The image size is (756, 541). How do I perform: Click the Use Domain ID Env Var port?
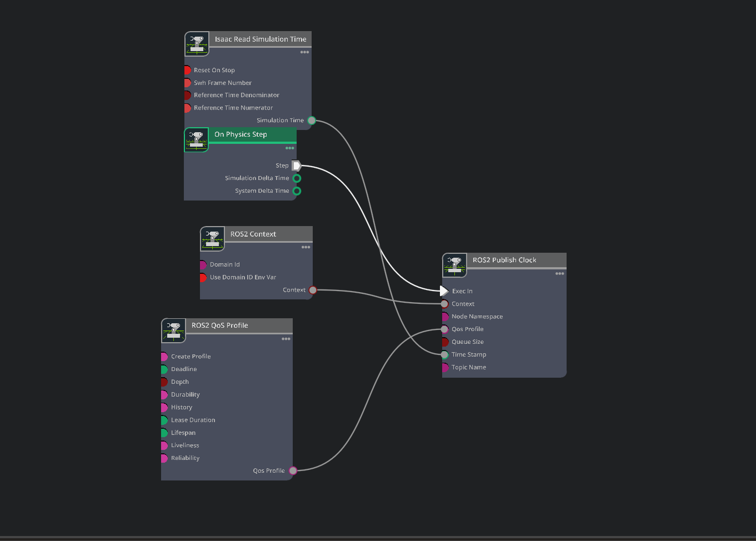[203, 277]
